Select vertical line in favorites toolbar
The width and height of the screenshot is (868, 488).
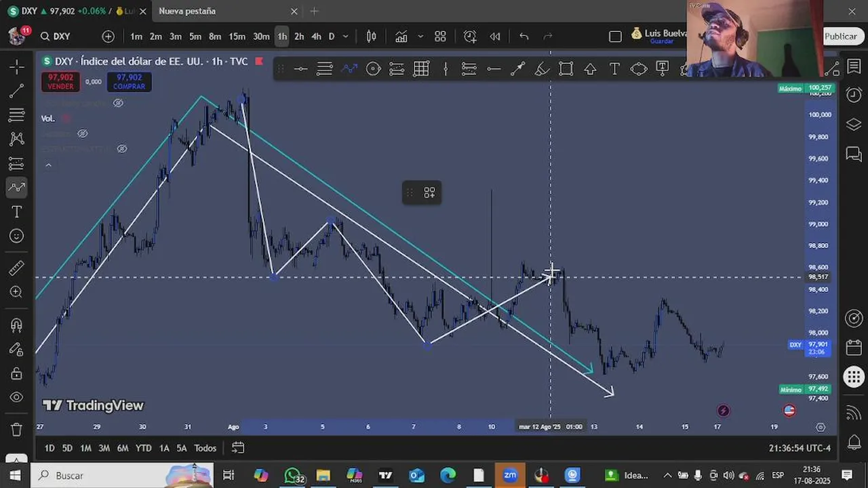pos(446,68)
